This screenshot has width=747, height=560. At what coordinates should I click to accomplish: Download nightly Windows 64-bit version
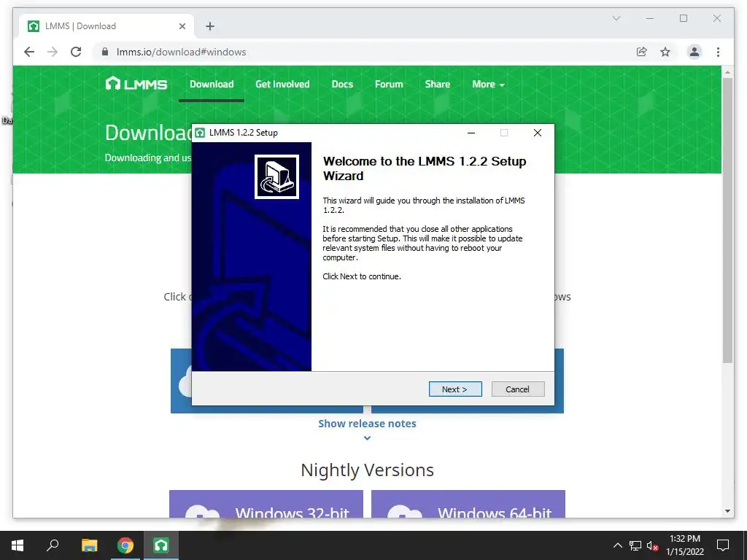pos(468,504)
